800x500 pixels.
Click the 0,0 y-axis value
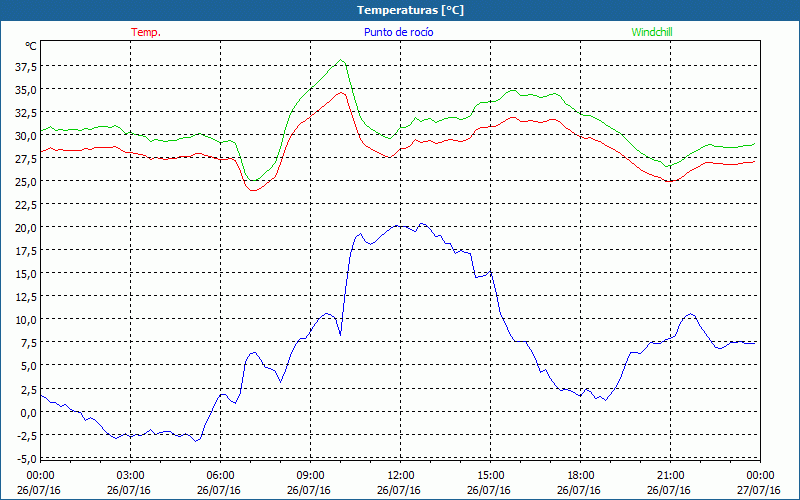pyautogui.click(x=29, y=412)
